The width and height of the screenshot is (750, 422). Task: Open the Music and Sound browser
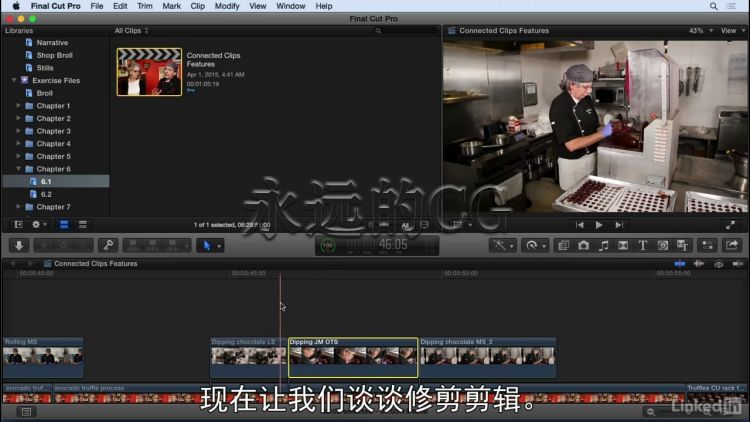click(x=603, y=245)
